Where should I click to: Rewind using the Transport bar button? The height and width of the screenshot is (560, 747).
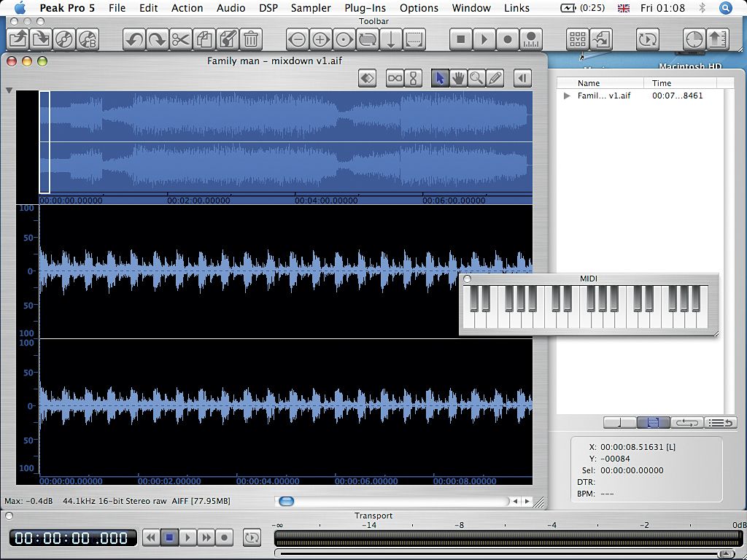tap(151, 537)
